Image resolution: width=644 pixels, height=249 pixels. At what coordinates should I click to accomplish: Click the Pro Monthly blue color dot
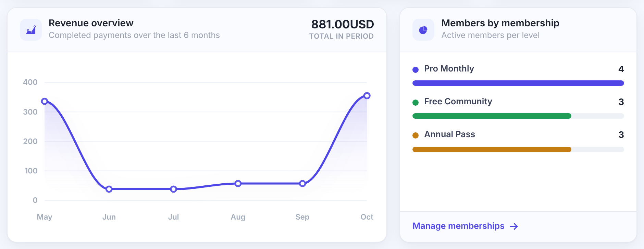tap(416, 69)
